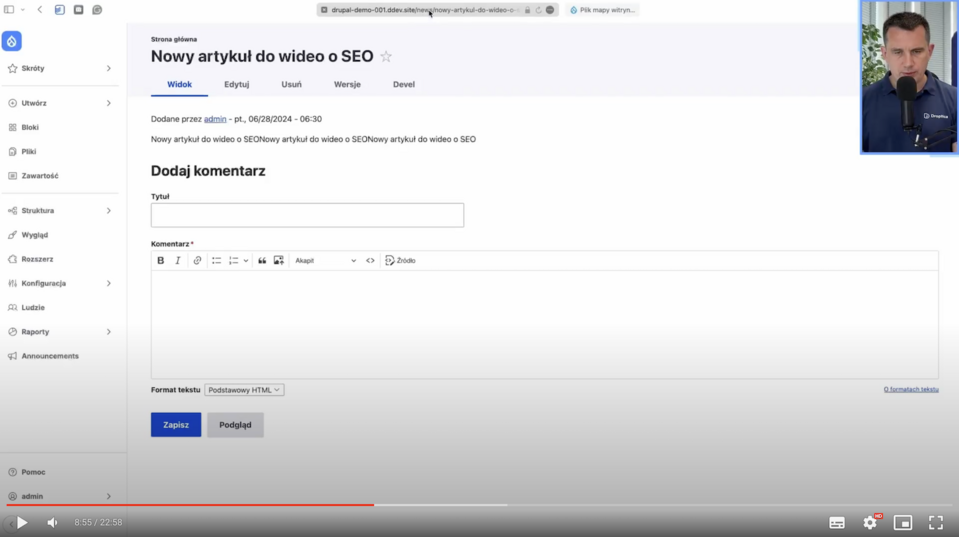Click the browser address bar
Image resolution: width=959 pixels, height=537 pixels.
click(x=437, y=10)
